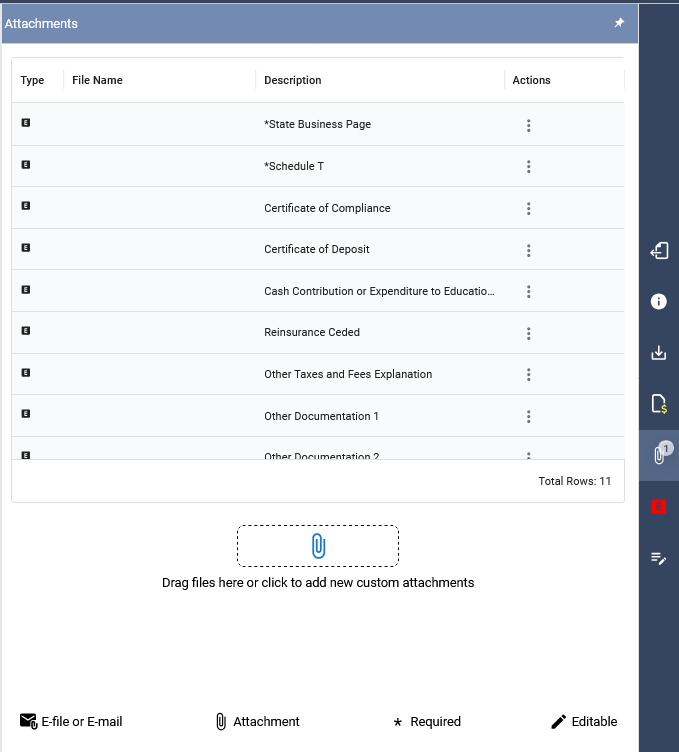Click the Actions column header
Viewport: 679px width, 752px height.
pos(531,80)
